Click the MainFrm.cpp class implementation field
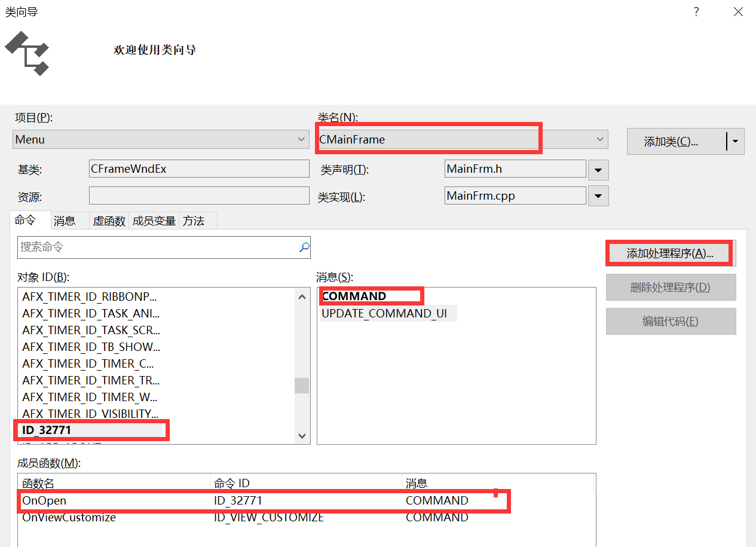The height and width of the screenshot is (547, 756). coord(515,195)
